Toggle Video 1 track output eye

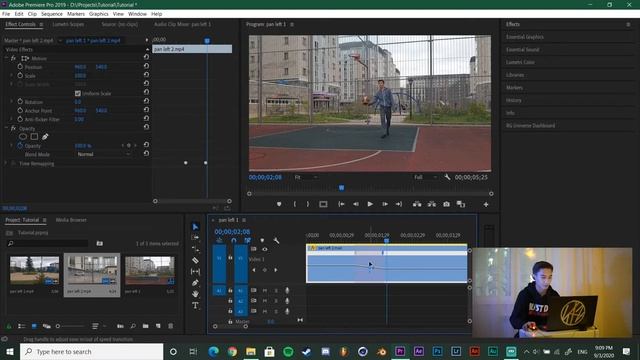point(264,249)
